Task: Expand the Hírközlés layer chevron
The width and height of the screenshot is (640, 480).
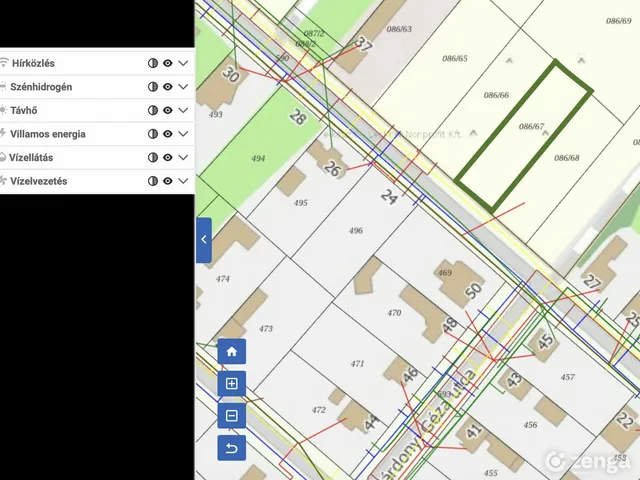Action: (x=183, y=63)
